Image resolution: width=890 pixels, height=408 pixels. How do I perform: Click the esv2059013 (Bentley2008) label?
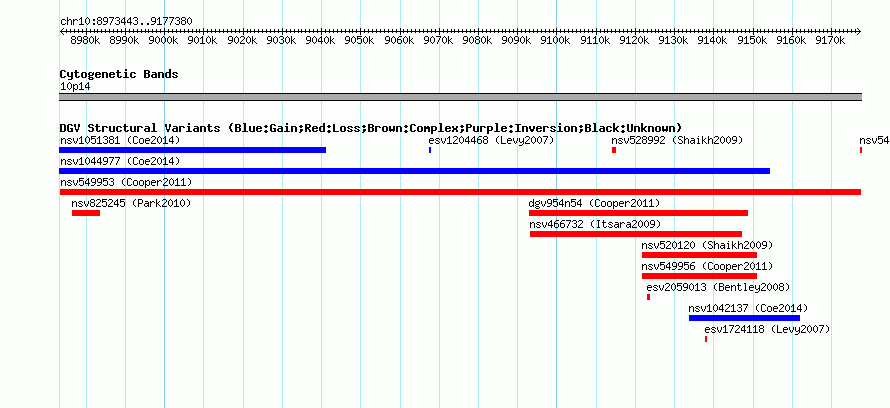point(718,287)
